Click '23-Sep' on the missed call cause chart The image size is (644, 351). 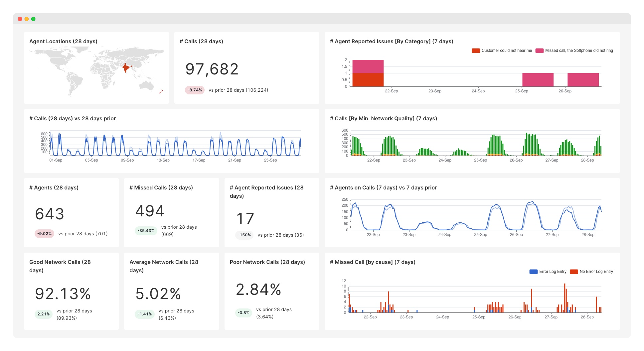coord(406,317)
